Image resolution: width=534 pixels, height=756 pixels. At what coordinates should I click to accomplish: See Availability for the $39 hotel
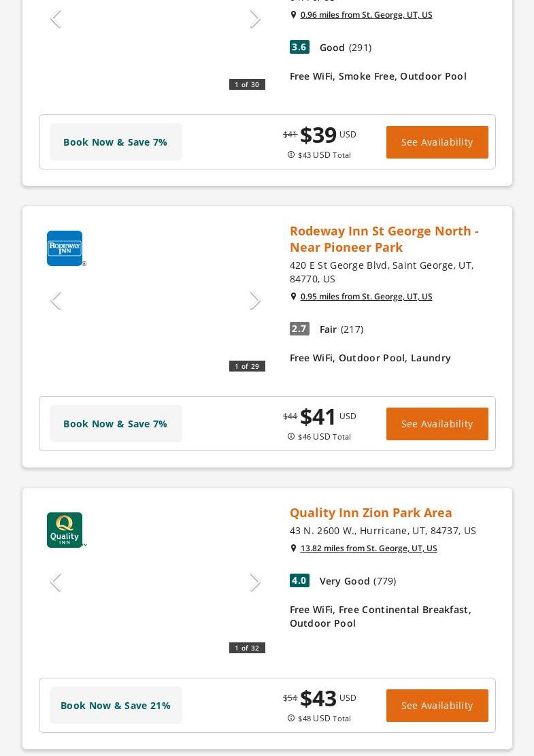pos(437,142)
